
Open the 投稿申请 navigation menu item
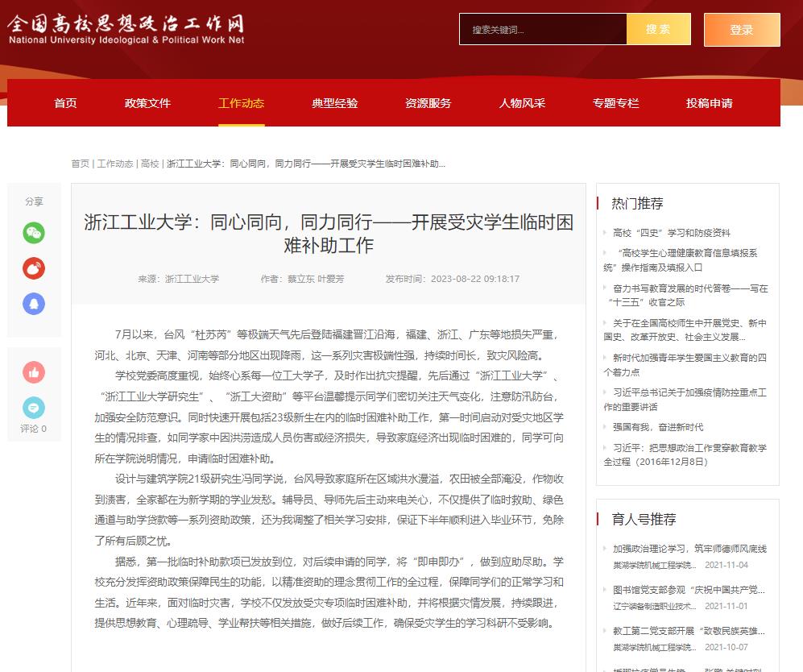[x=710, y=103]
